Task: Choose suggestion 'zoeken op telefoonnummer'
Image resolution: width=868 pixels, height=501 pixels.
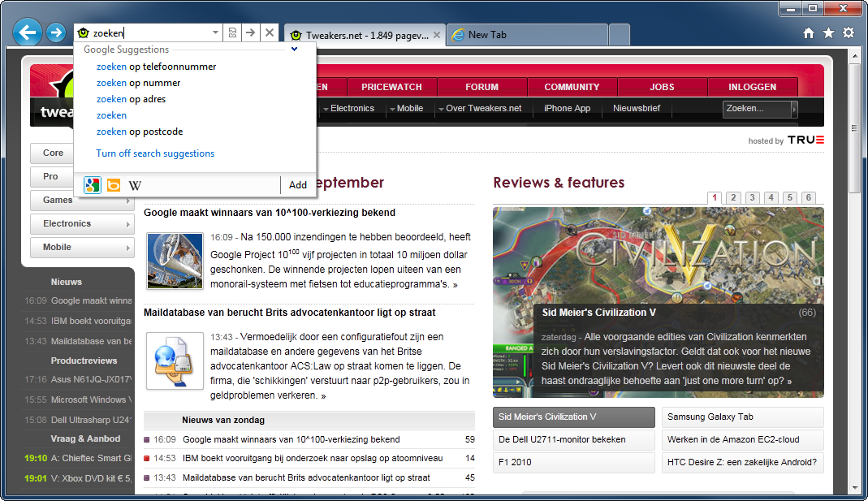Action: pos(156,67)
